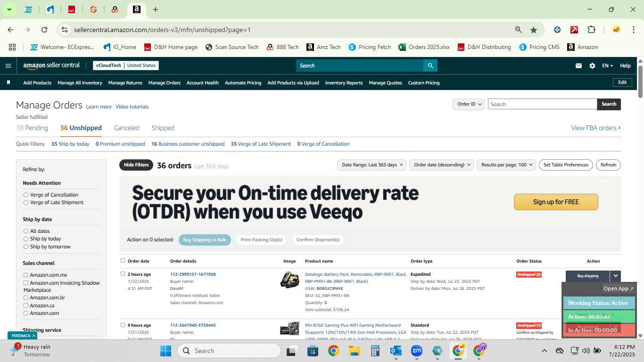Select the Verge of Cancellation radio button
Viewport: 644px width, 362px height.
pyautogui.click(x=26, y=195)
